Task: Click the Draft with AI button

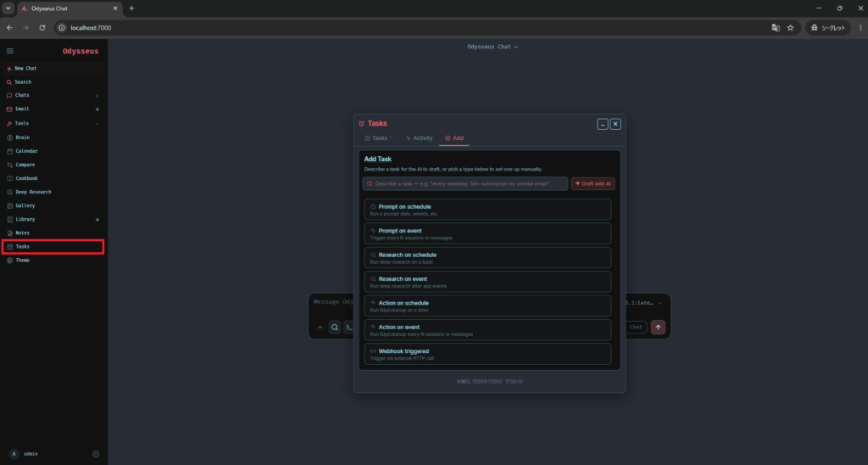Action: pos(593,183)
